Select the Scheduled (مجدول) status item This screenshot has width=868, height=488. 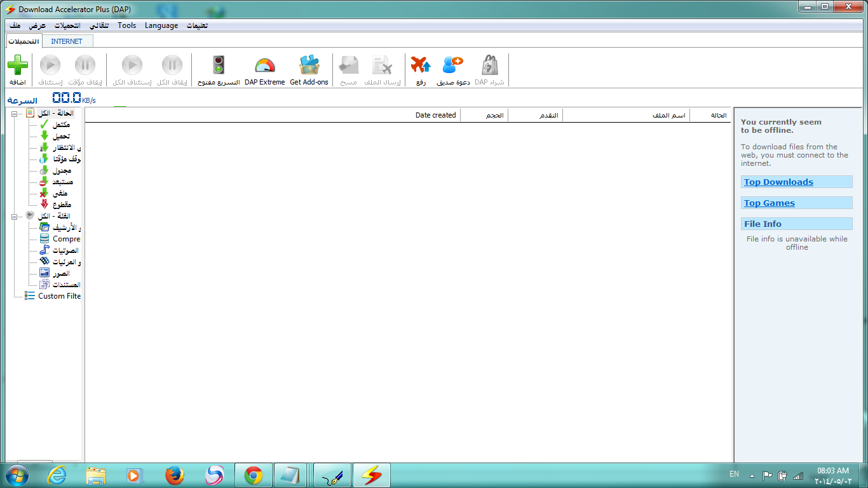tap(55, 170)
